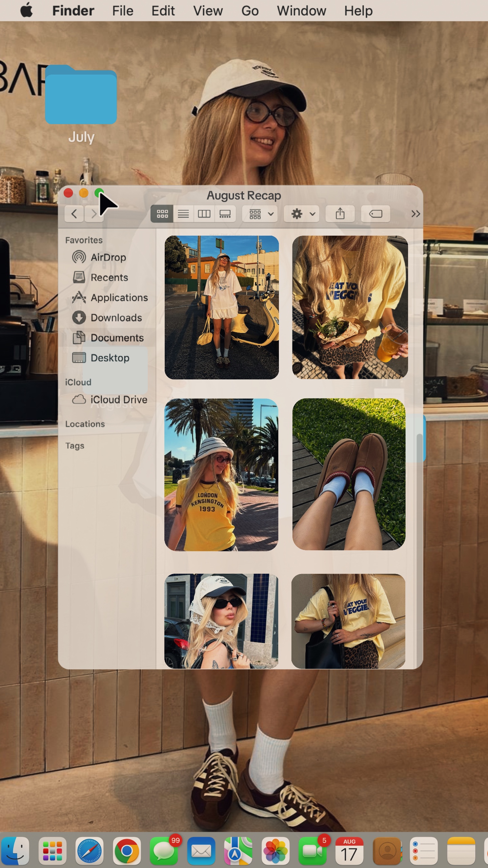Switch to column view in Finder toolbar
This screenshot has width=488, height=868.
pyautogui.click(x=204, y=214)
